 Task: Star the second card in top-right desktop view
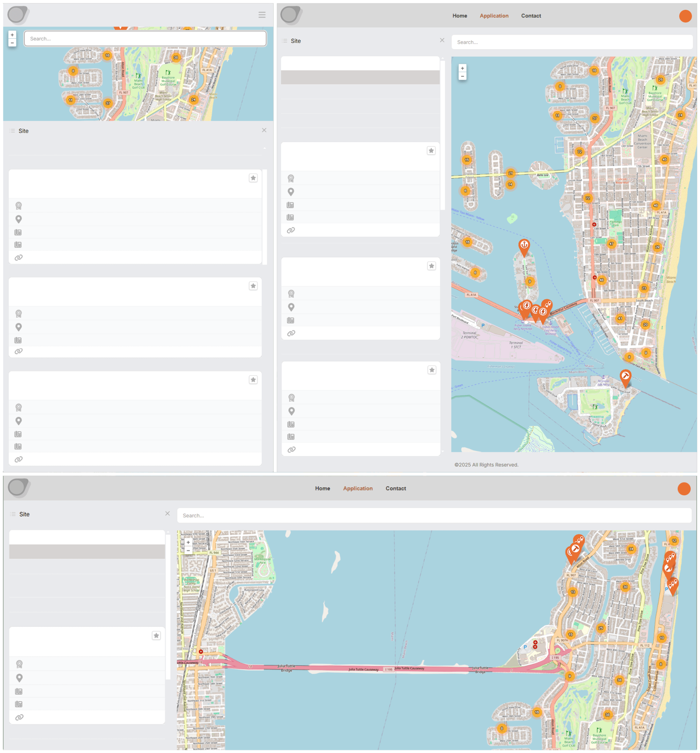click(x=431, y=266)
